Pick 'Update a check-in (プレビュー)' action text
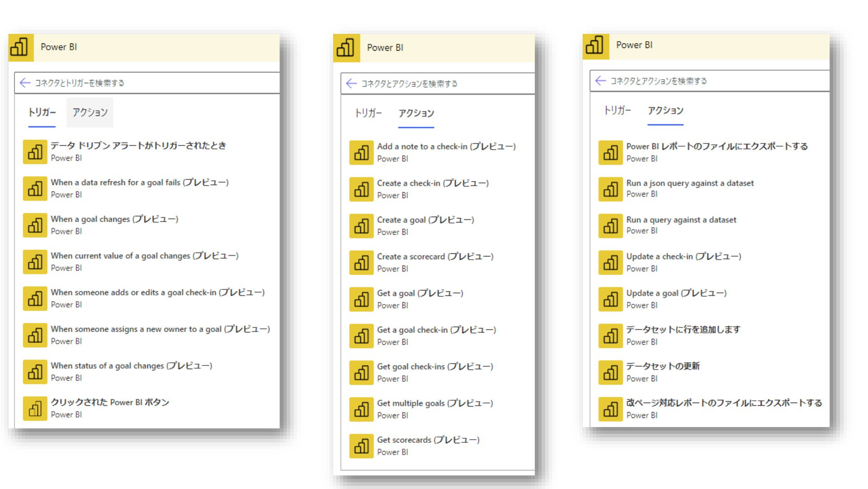 (x=684, y=256)
